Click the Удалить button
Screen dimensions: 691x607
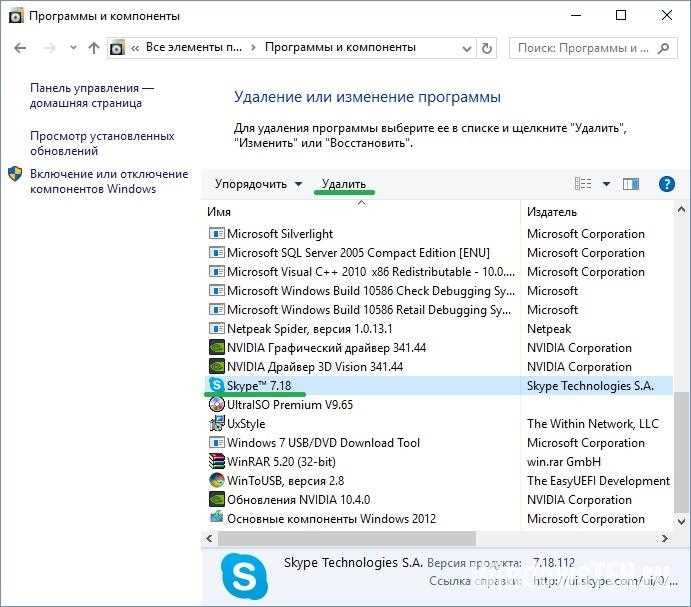point(344,184)
